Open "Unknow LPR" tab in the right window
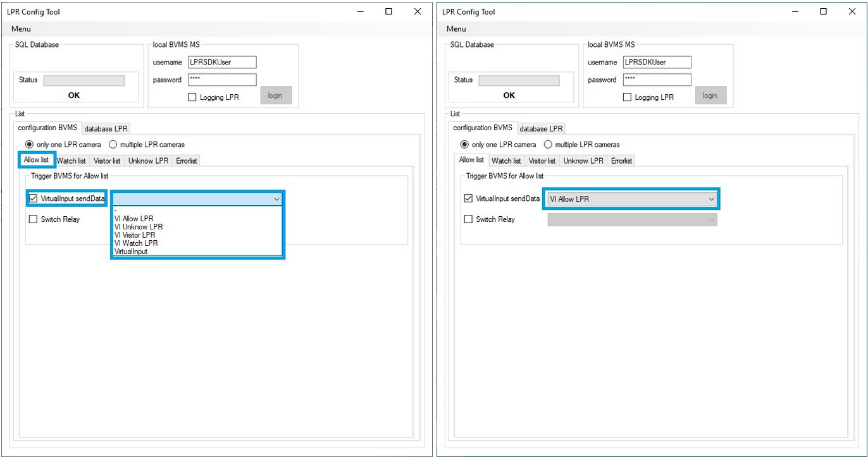868x457 pixels. [583, 161]
